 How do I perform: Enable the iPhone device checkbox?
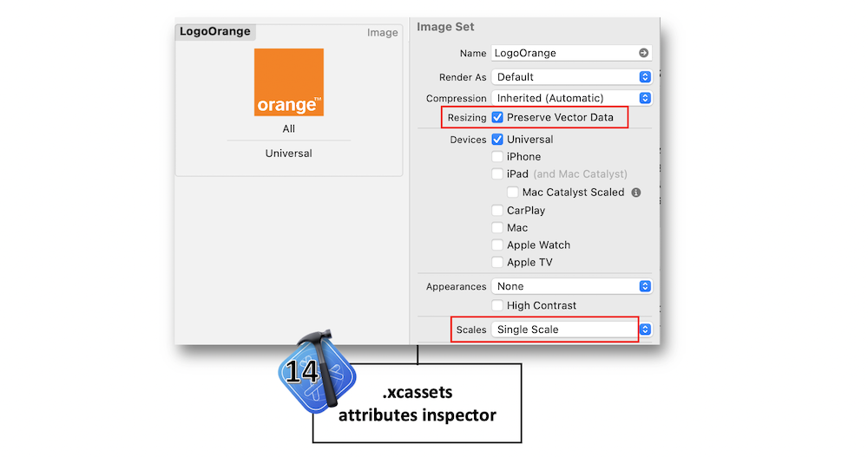(497, 157)
